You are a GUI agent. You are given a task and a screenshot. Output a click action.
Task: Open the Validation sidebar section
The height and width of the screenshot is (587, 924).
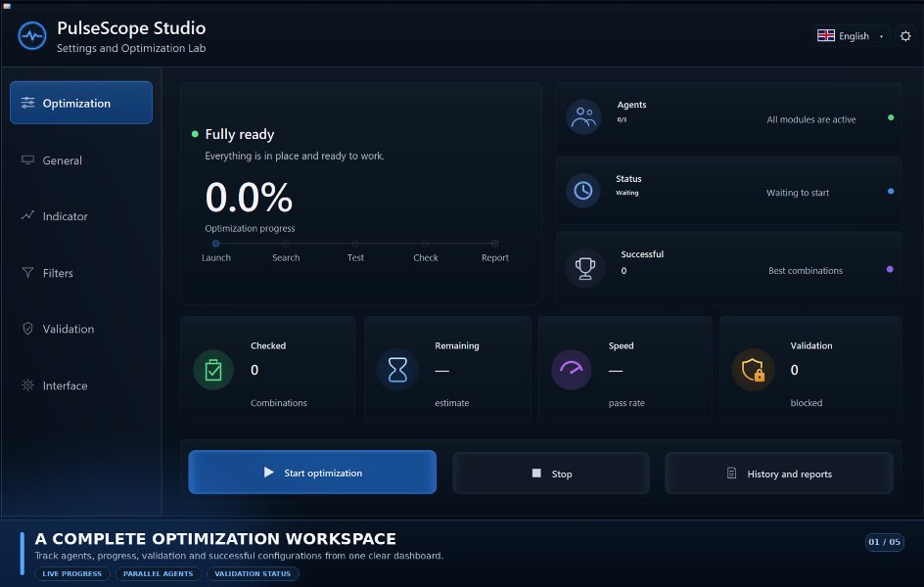(x=81, y=329)
